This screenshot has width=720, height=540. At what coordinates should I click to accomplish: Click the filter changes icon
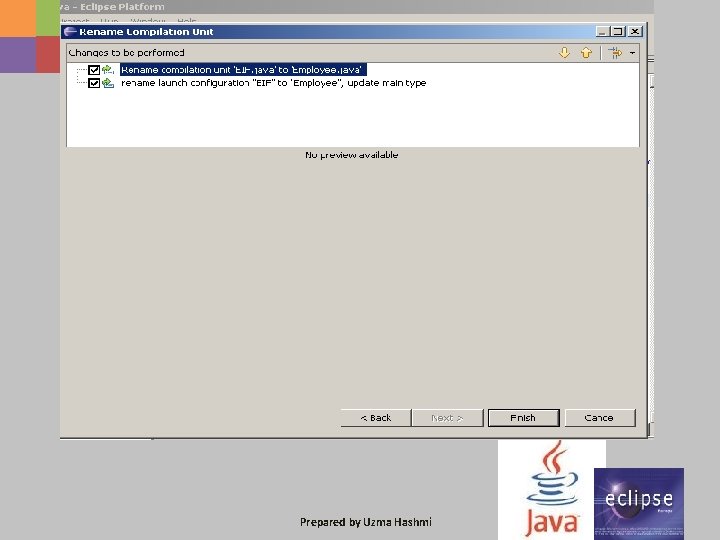tap(615, 53)
